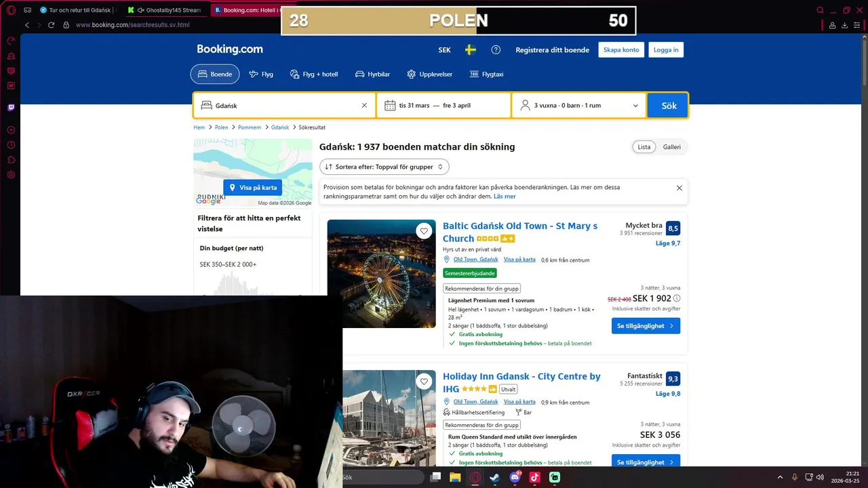Click the Gdańsk destination input field

pos(285,106)
